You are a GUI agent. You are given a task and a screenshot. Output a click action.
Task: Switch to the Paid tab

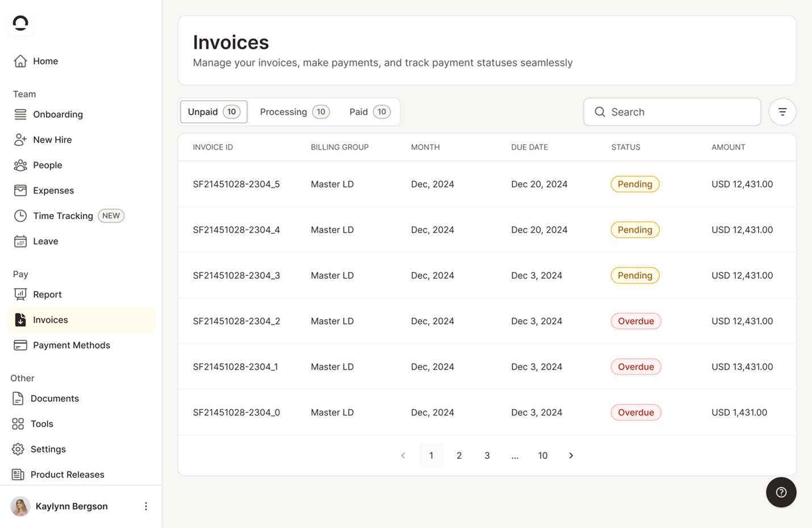tap(370, 112)
